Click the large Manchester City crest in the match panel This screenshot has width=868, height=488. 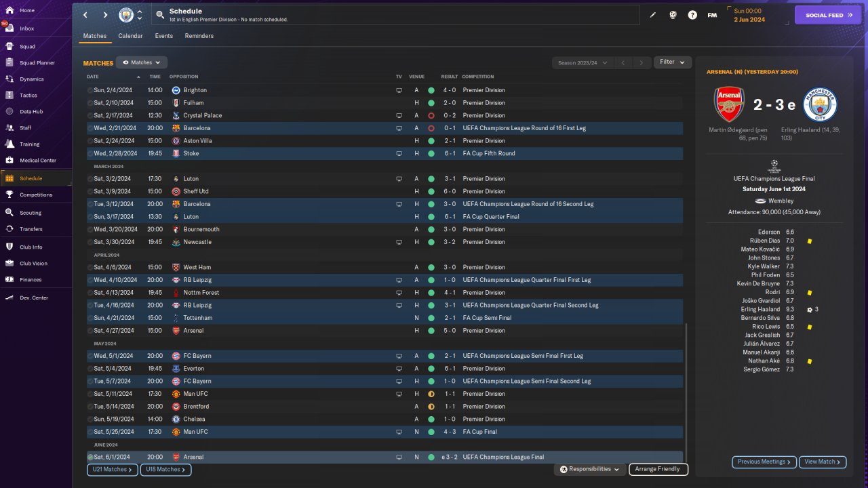coord(821,104)
